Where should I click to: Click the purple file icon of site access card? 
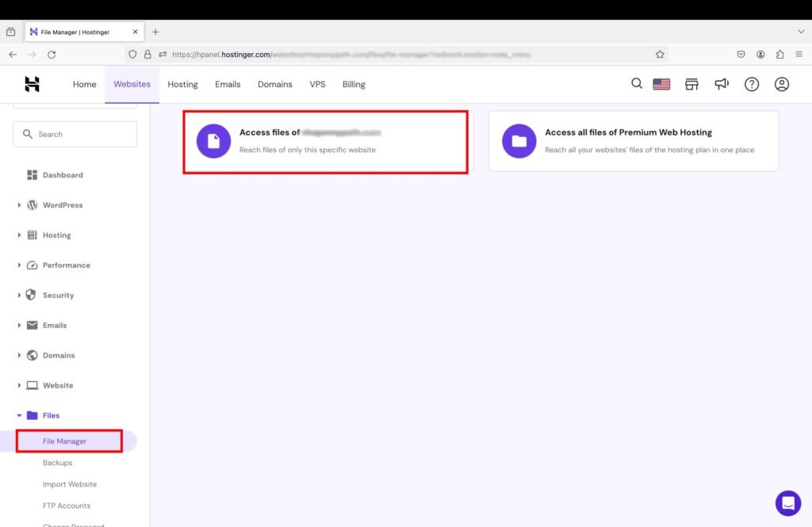[x=213, y=141]
